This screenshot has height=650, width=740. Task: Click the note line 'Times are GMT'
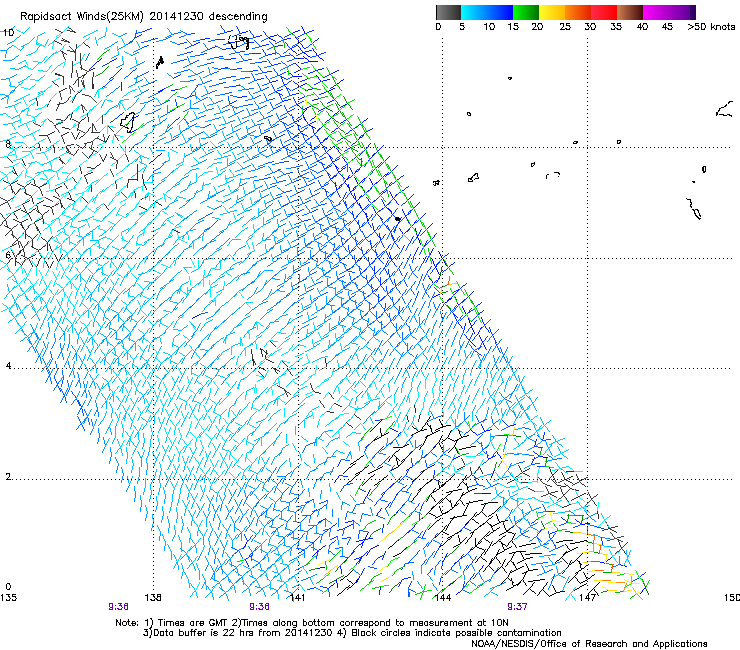pos(194,623)
